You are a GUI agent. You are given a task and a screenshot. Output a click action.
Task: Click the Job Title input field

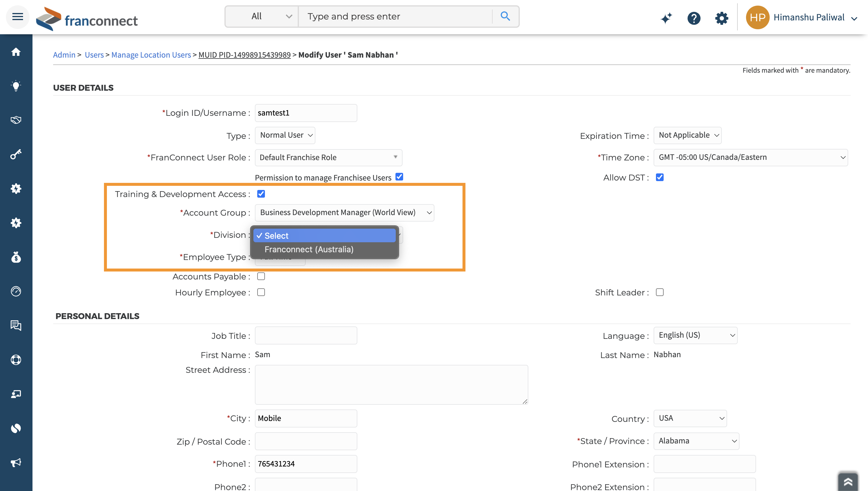(306, 336)
